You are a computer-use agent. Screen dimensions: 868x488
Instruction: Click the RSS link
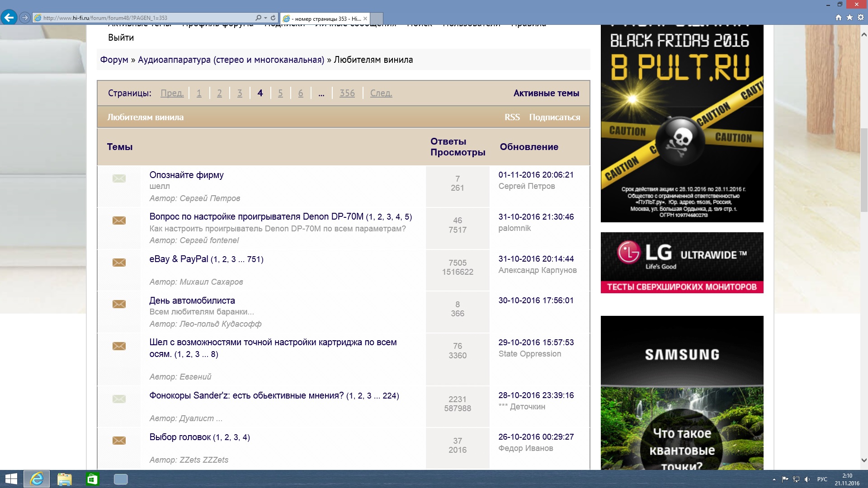512,117
